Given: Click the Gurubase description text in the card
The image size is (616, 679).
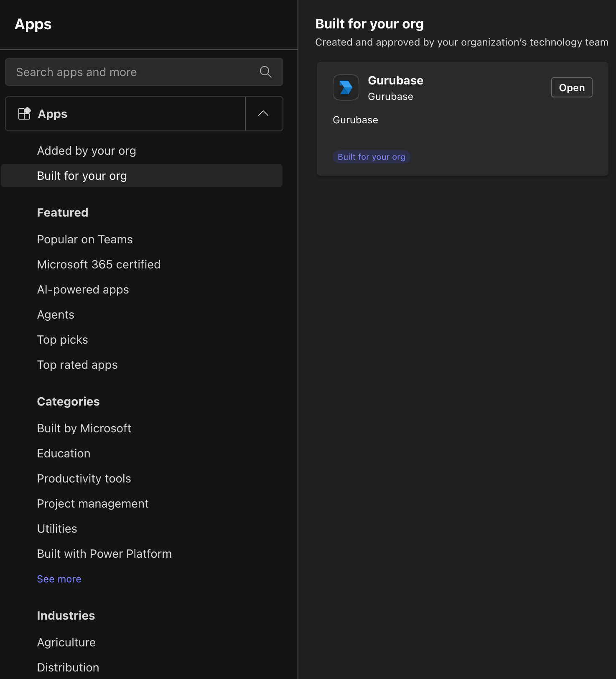Looking at the screenshot, I should coord(355,120).
